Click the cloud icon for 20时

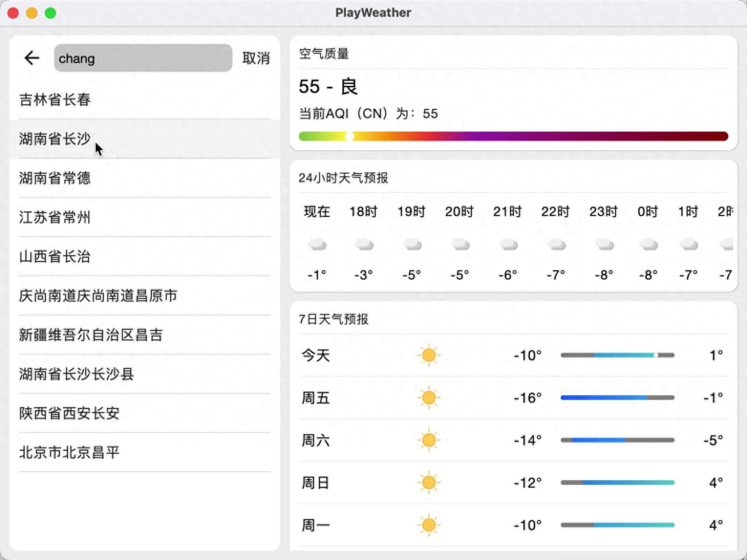tap(460, 244)
